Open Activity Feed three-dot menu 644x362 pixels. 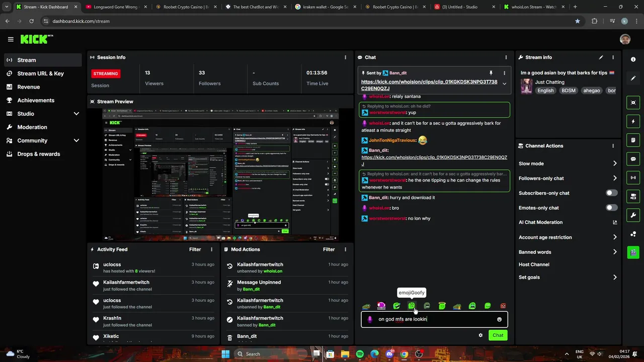pos(211,249)
